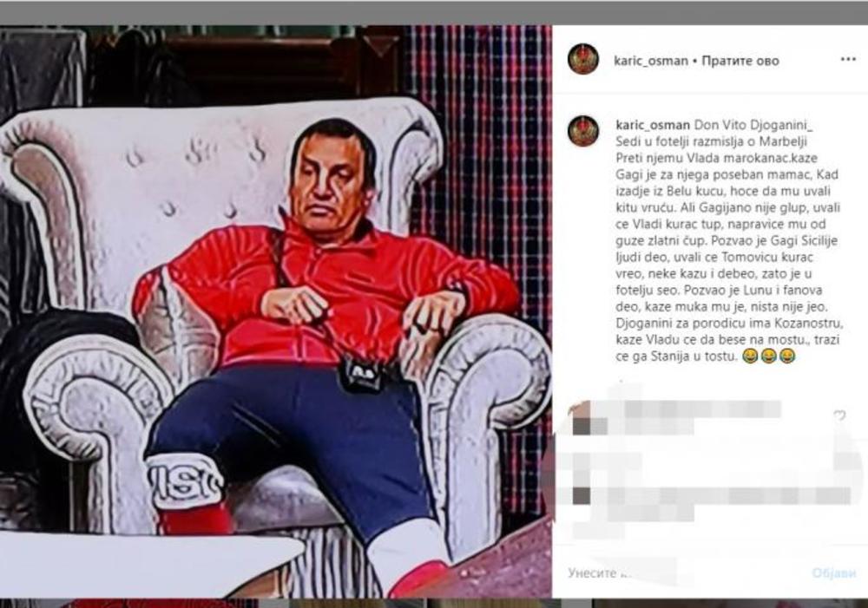Click the karic_osman avatar in post header
The image size is (868, 608).
pos(583,59)
